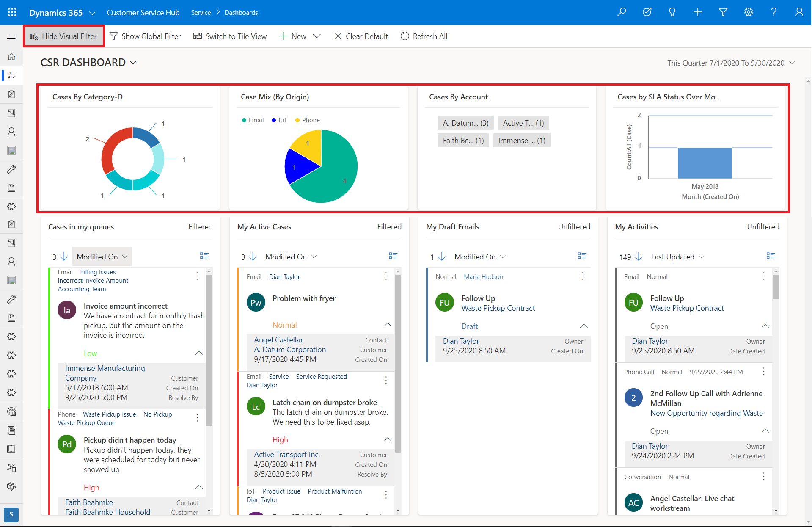Open Dian Taylor link on Problem with fryer card

(x=284, y=276)
